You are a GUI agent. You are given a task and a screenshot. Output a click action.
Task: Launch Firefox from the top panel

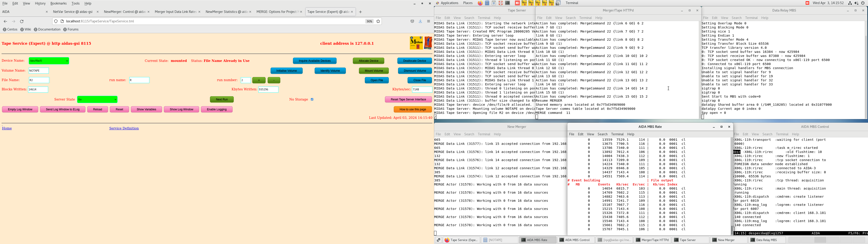480,3
